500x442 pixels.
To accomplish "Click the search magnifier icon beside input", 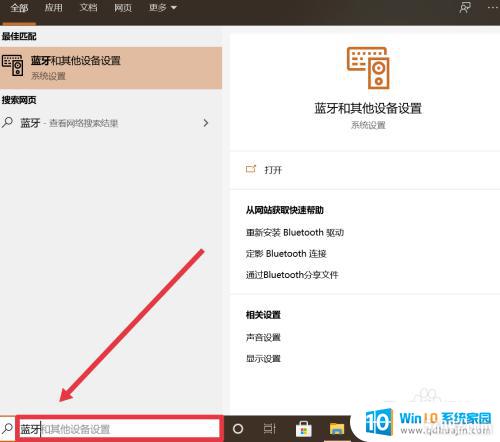I will 7,429.
